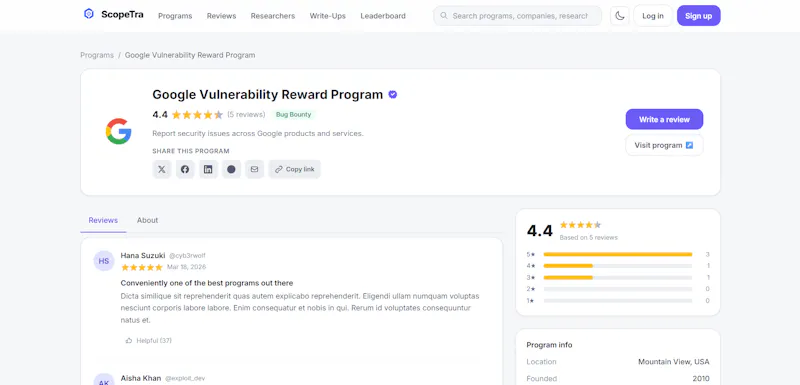Open the Programs nav item

(x=175, y=16)
